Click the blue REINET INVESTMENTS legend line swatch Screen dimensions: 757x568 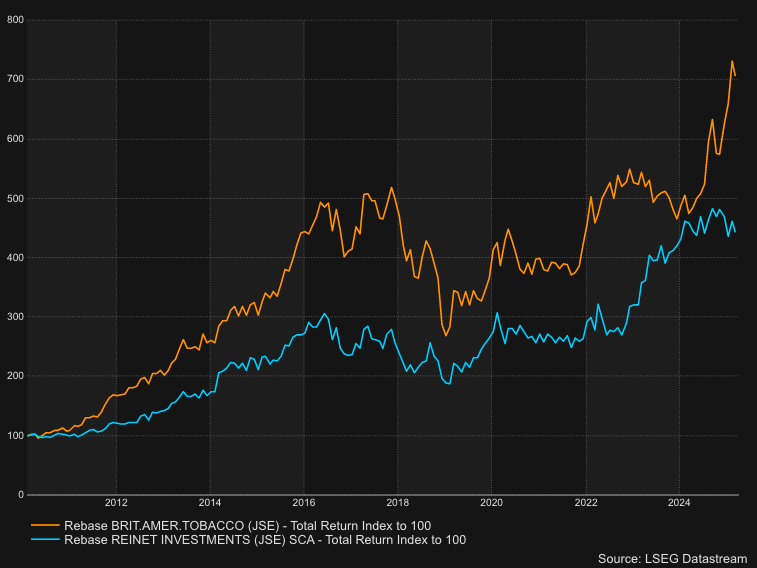click(x=45, y=539)
